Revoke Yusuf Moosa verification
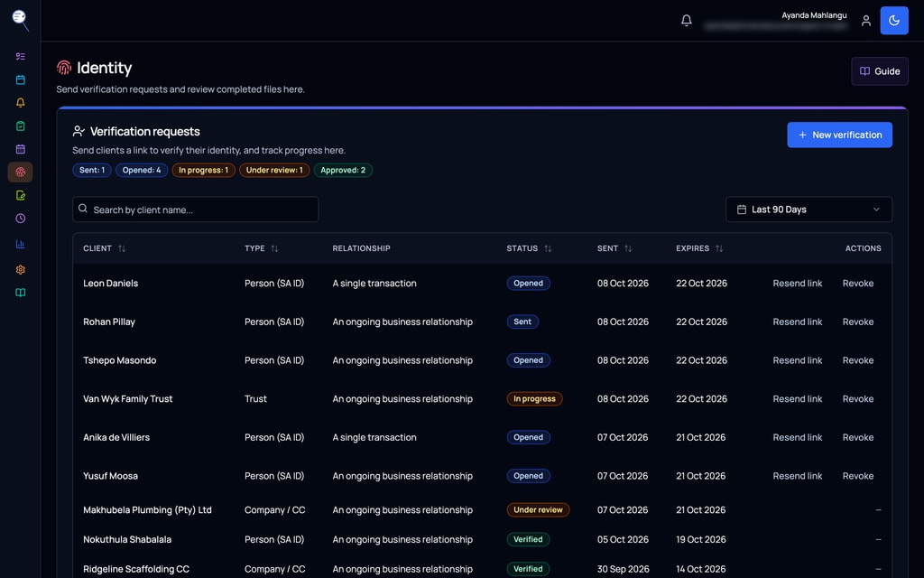Screen dimensions: 924x578 [x=858, y=476]
